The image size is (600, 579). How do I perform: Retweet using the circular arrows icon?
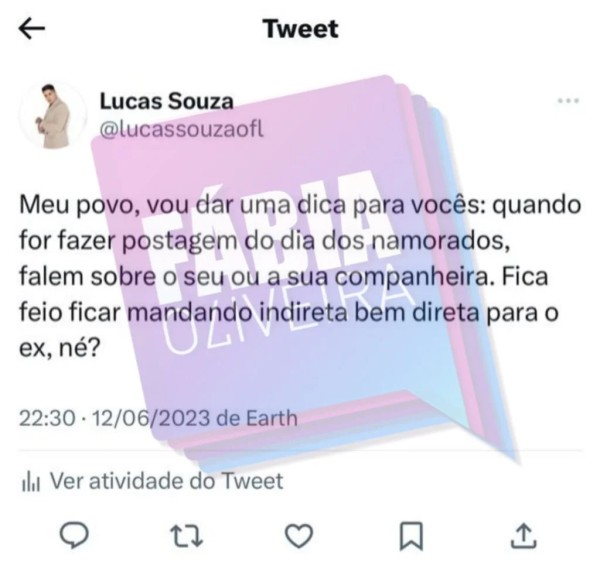pos(186,535)
